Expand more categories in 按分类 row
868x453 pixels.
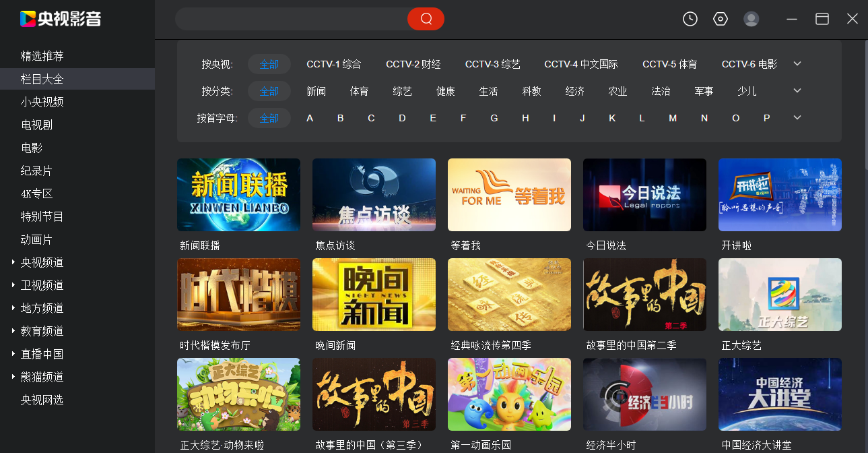pyautogui.click(x=797, y=91)
